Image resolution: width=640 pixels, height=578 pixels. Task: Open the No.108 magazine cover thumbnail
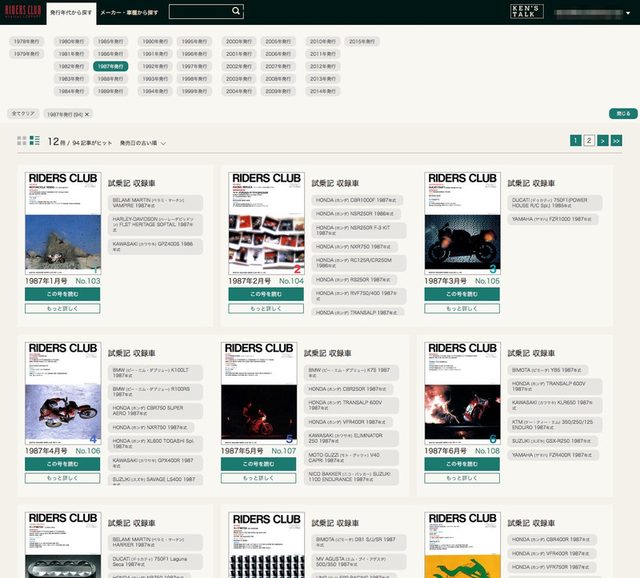coord(462,393)
